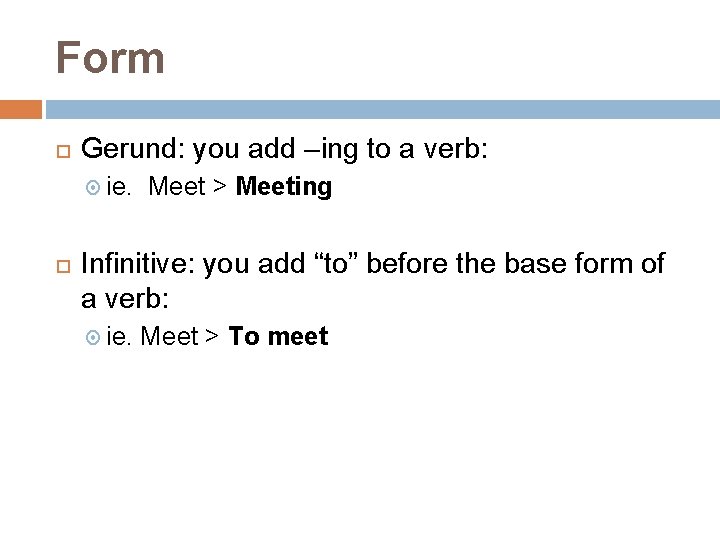This screenshot has height=540, width=720.
Task: Click the square bullet before 'Infinitive'
Action: pyautogui.click(x=63, y=266)
